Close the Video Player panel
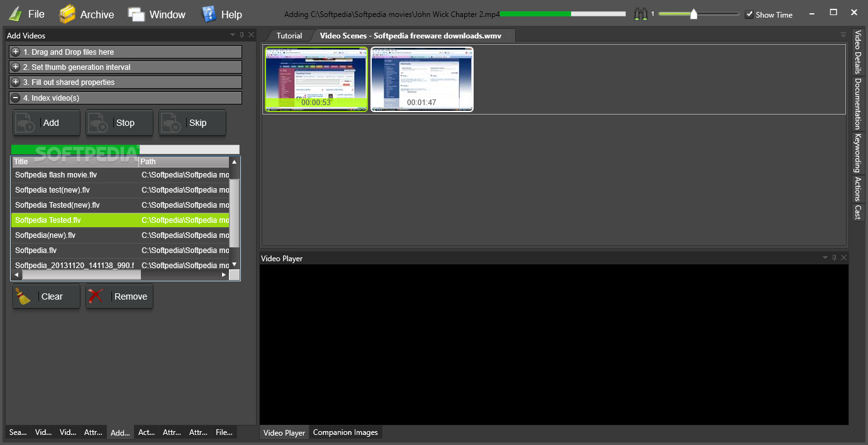This screenshot has height=445, width=868. tap(843, 258)
